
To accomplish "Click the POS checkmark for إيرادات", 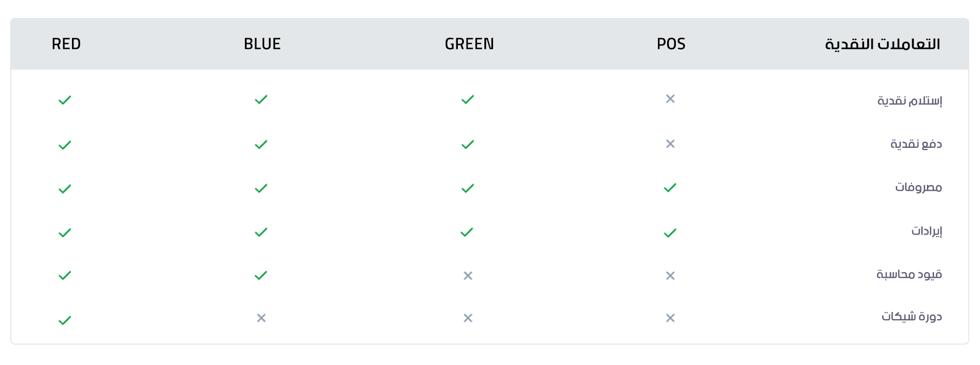I will [x=670, y=233].
